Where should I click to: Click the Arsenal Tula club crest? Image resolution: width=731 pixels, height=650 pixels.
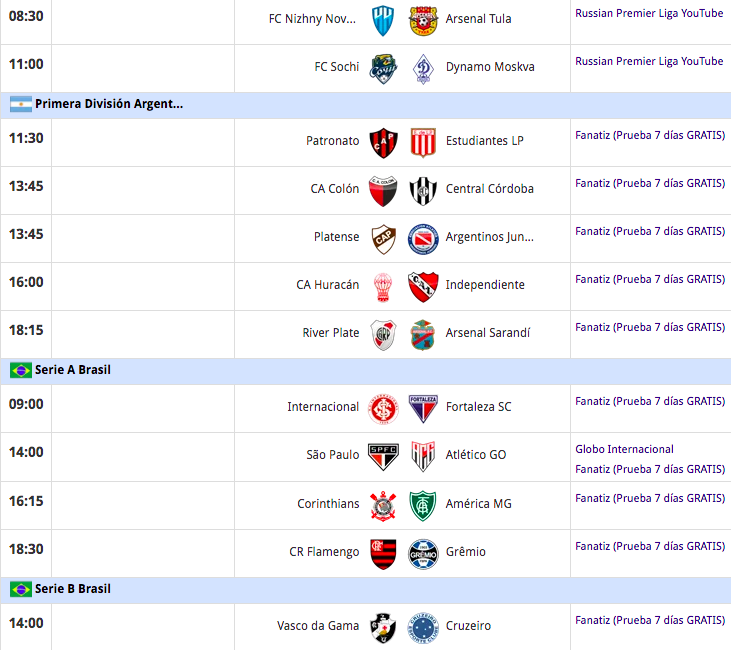pos(423,21)
